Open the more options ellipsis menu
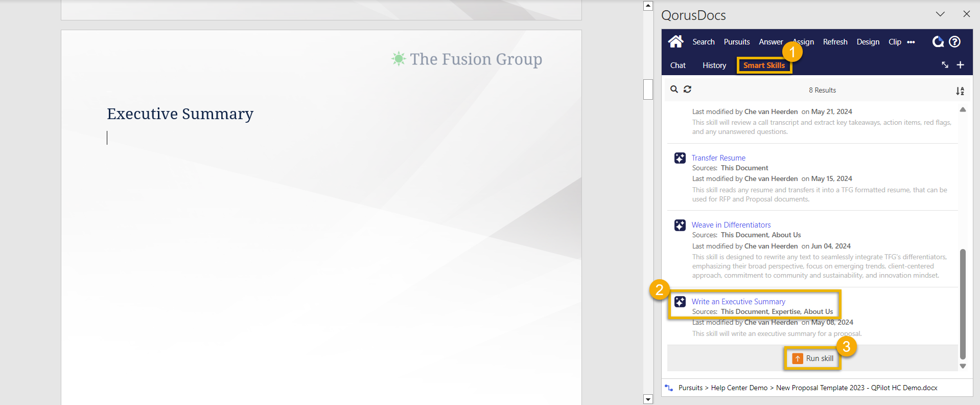Screen dimensions: 980x405 coord(911,42)
